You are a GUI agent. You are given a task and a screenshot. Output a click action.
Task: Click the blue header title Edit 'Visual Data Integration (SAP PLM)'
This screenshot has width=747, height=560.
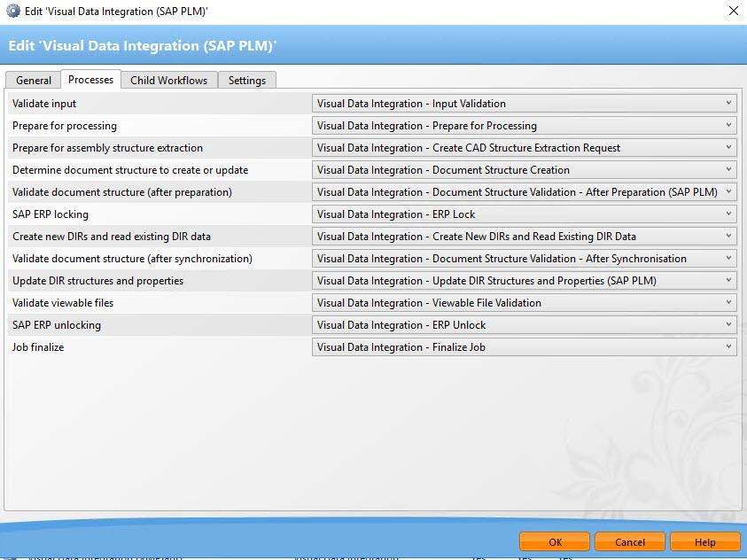143,46
